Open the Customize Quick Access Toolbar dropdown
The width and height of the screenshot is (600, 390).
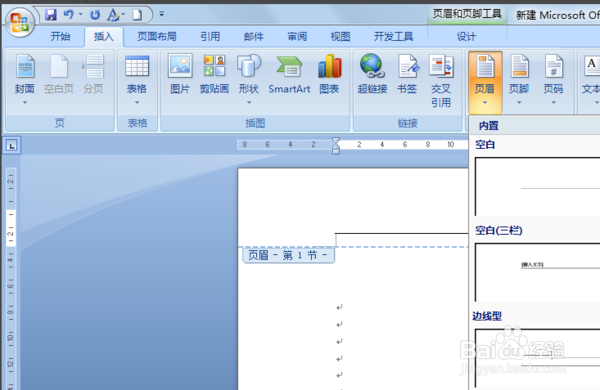click(161, 14)
